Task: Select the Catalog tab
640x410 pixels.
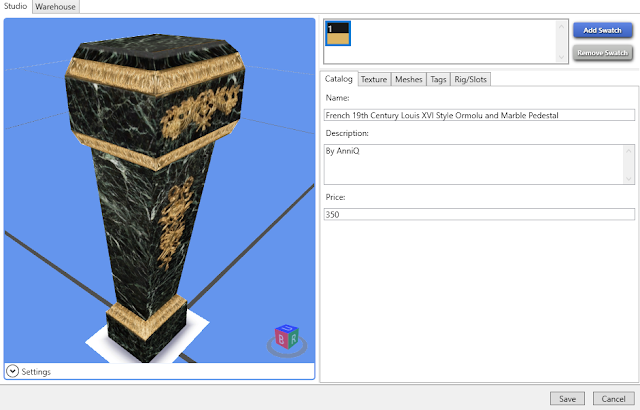Action: [x=338, y=79]
